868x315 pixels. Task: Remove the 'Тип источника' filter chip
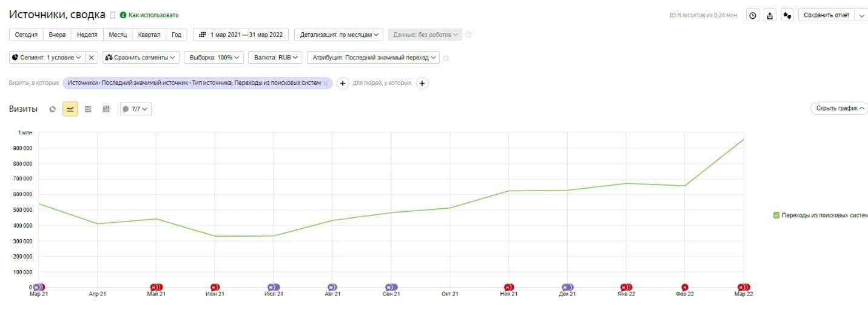pos(326,83)
